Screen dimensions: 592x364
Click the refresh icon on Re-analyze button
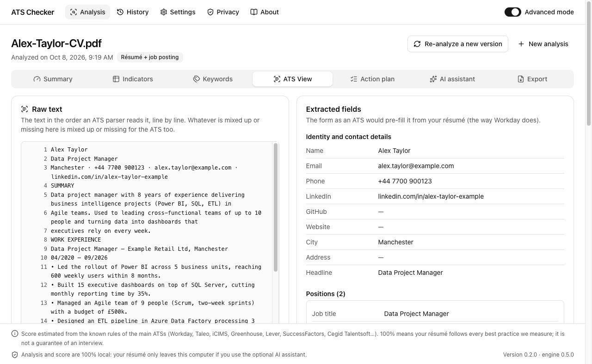point(417,44)
